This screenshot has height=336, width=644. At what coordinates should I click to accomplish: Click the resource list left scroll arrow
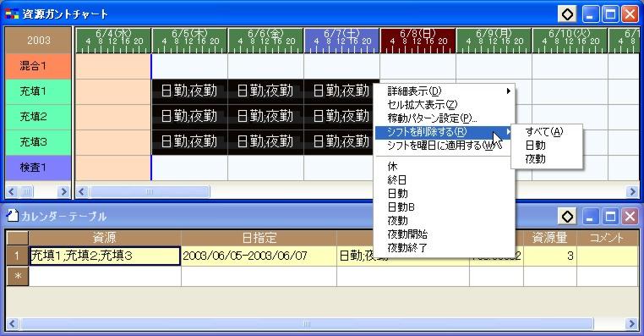click(x=12, y=191)
